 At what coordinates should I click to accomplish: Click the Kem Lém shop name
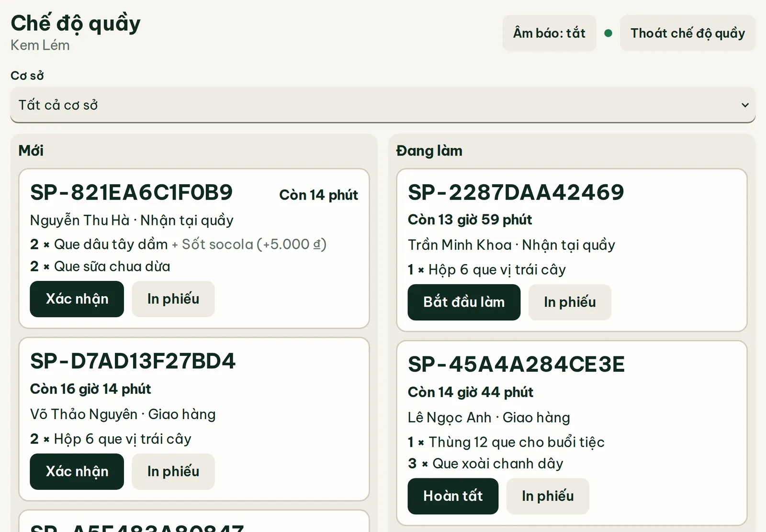pyautogui.click(x=40, y=45)
